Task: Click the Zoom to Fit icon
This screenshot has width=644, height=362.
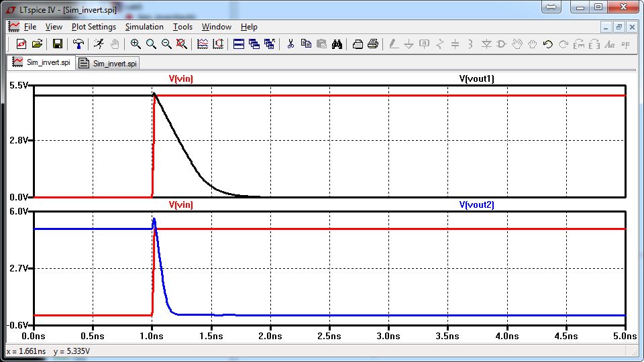Action: pyautogui.click(x=182, y=44)
